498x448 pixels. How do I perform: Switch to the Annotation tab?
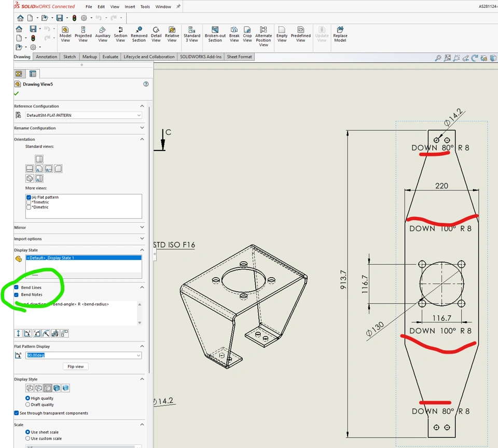pos(47,57)
